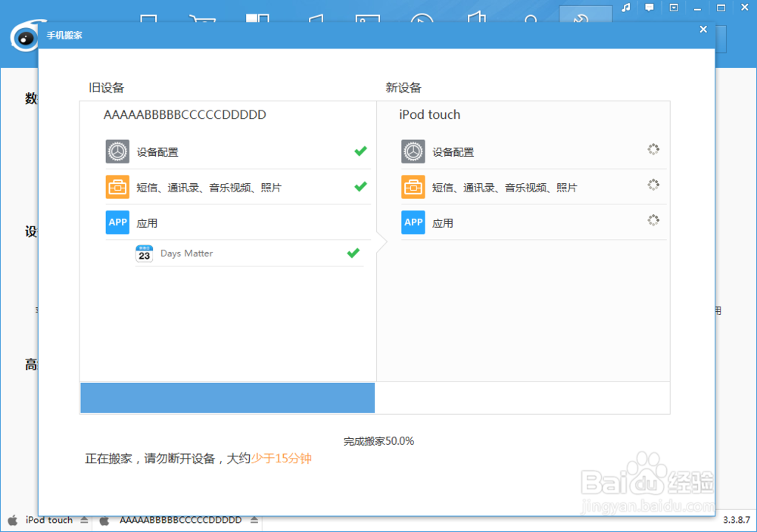
Task: Toggle the checkmark for 短信、通讯录、音乐视频、照片
Action: pos(361,186)
